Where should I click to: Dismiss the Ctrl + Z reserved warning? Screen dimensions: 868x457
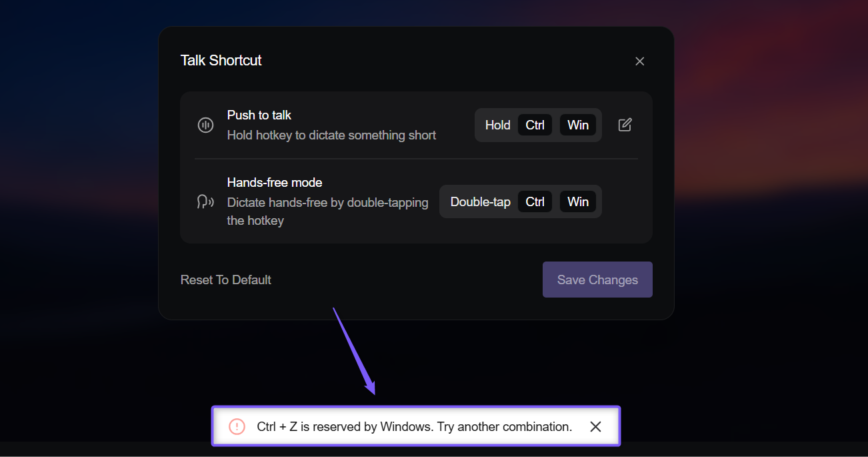point(596,426)
